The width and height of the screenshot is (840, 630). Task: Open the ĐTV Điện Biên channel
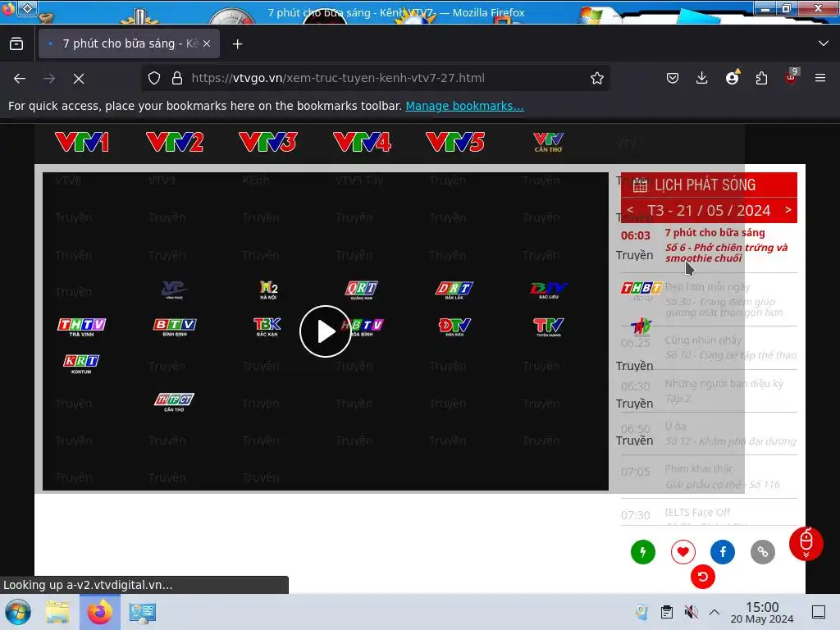(454, 326)
